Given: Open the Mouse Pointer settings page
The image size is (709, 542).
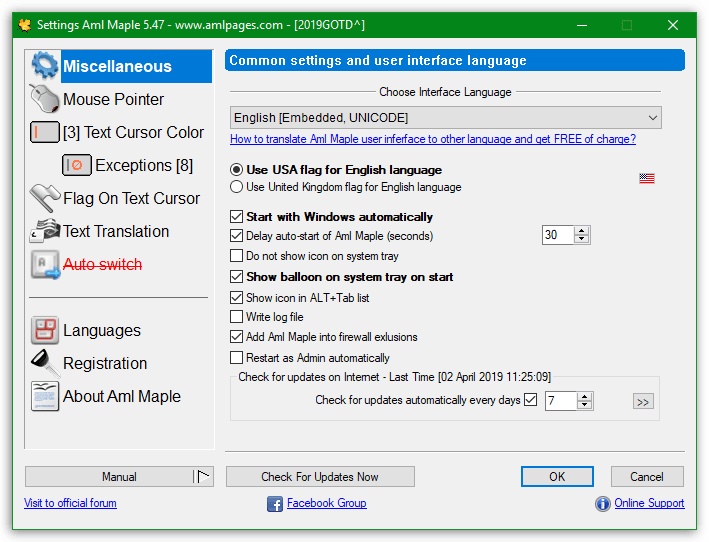Looking at the screenshot, I should coord(113,99).
